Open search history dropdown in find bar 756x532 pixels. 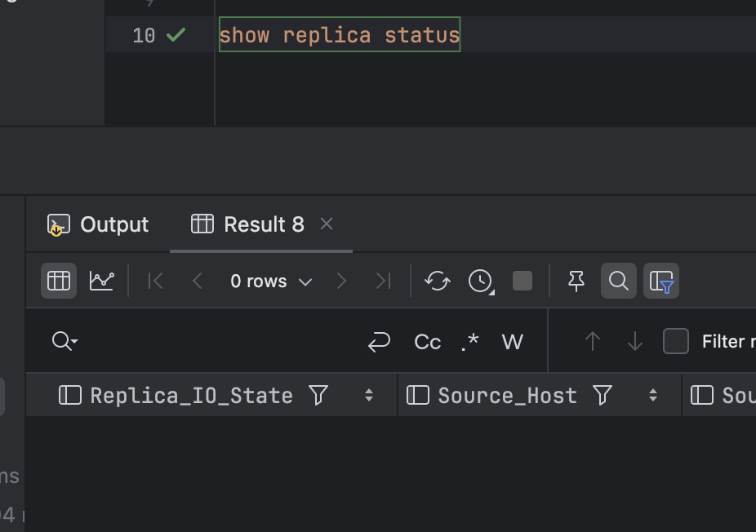65,341
